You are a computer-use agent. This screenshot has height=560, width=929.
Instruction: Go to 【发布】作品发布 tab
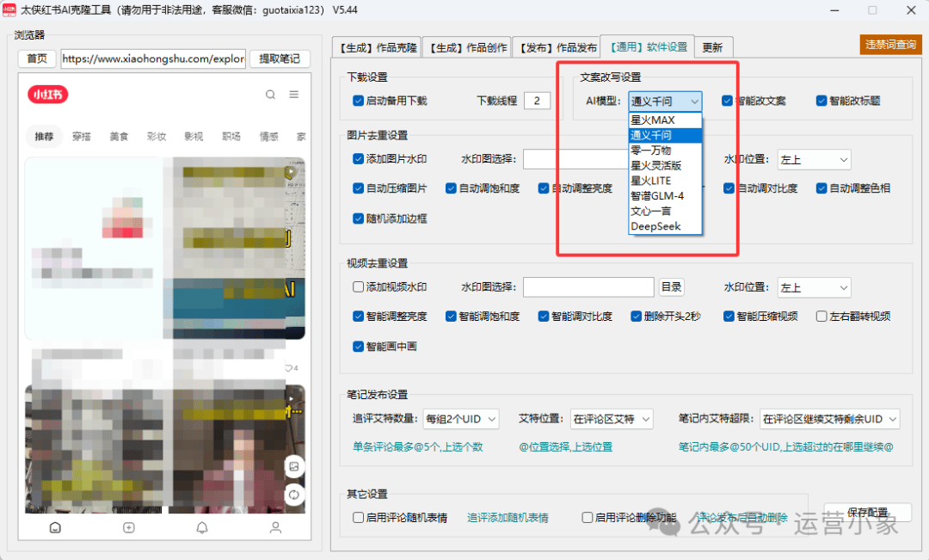557,47
